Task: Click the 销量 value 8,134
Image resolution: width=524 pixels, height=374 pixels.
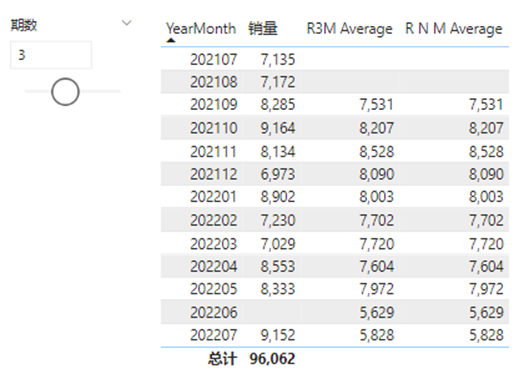Action: pos(278,152)
